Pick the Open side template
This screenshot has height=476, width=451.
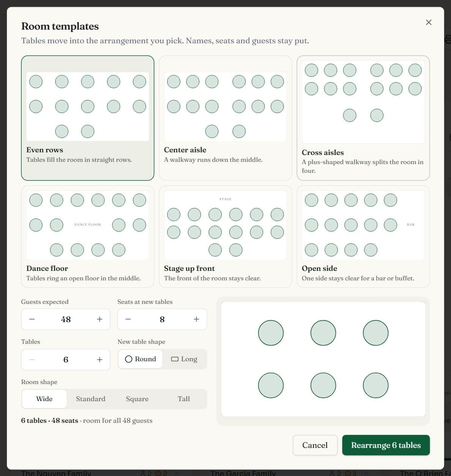pos(363,237)
